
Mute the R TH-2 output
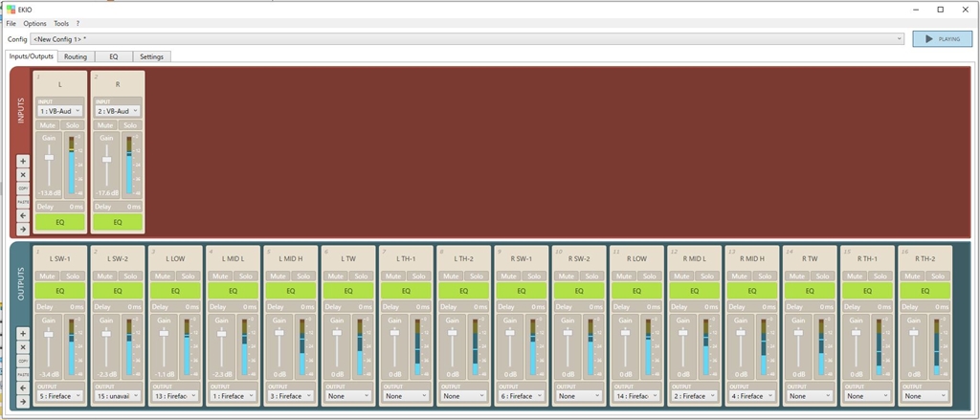click(910, 276)
